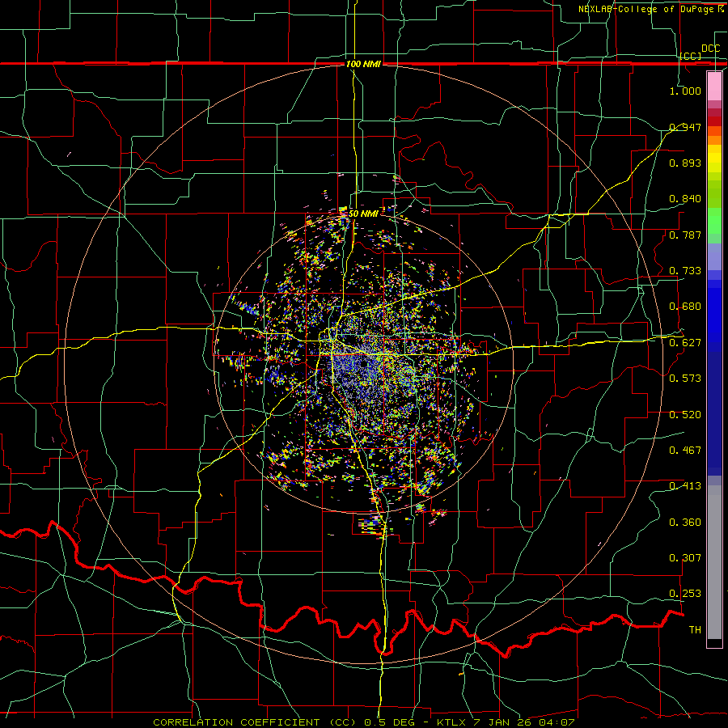Viewport: 728px width, 728px height.
Task: Click the 0.680 scale value
Action: (685, 307)
